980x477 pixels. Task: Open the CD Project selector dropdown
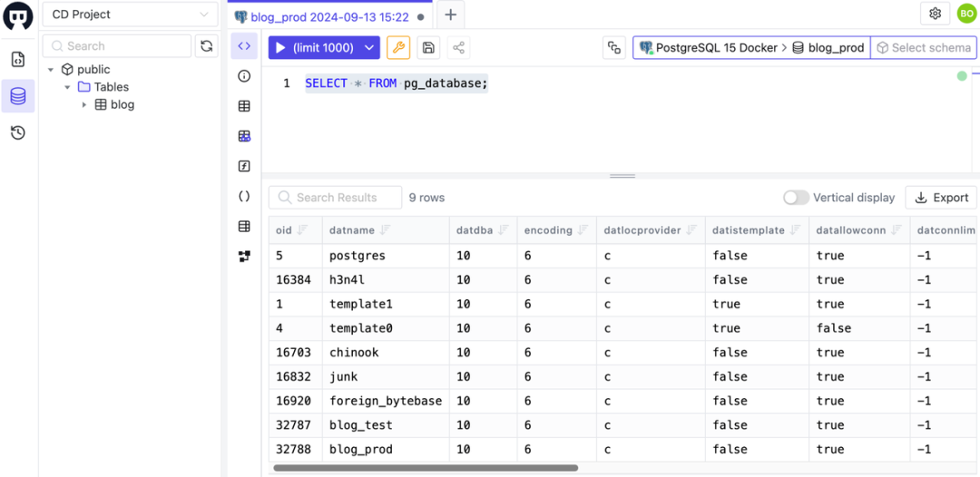coord(130,15)
